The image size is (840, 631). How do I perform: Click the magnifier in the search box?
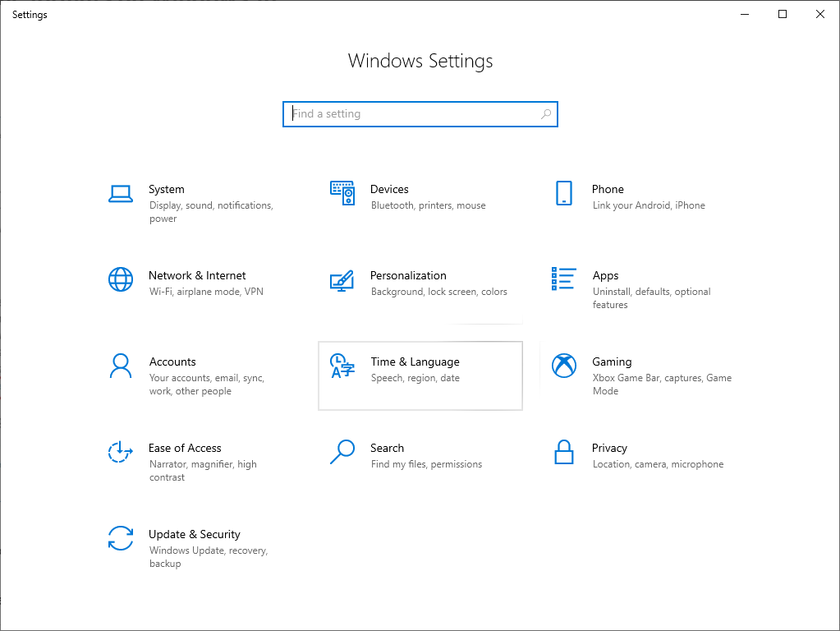point(546,114)
